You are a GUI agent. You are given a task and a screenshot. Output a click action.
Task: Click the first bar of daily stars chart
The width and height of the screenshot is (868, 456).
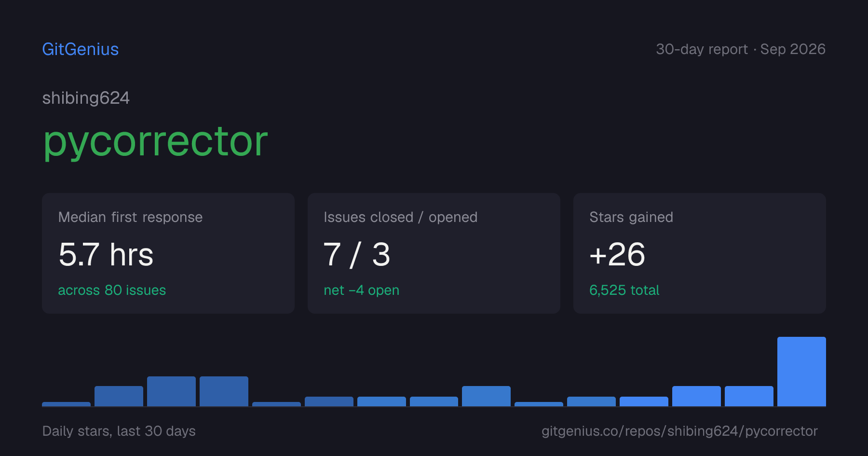click(66, 404)
